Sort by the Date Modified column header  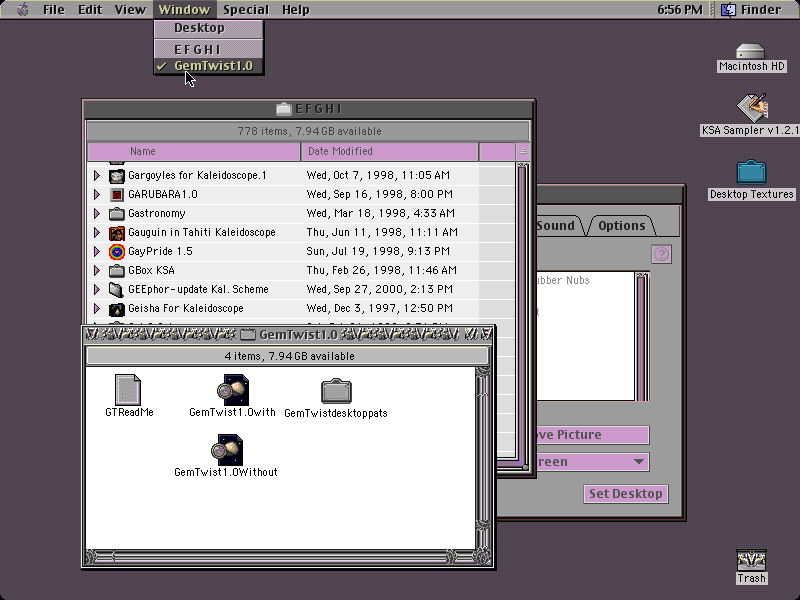click(x=390, y=151)
